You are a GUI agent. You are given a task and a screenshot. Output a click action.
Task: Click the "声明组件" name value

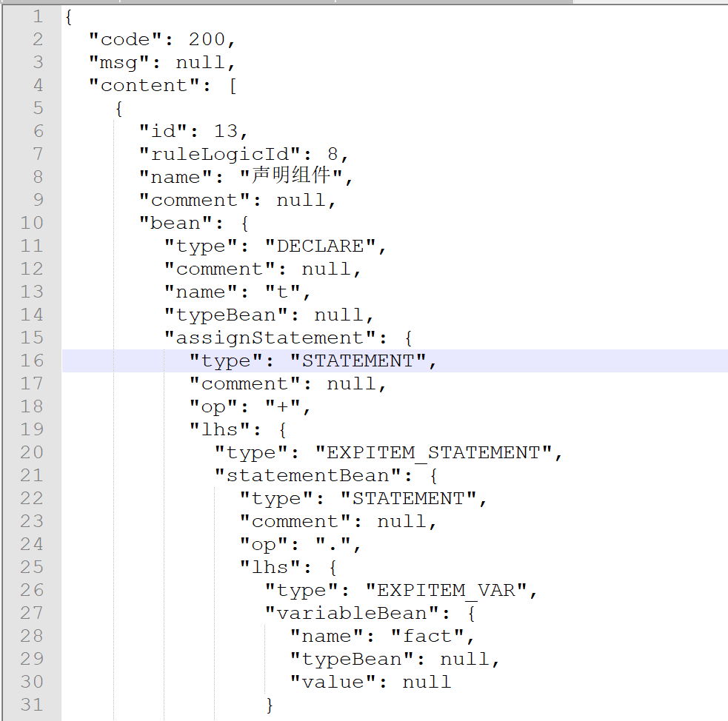click(291, 176)
